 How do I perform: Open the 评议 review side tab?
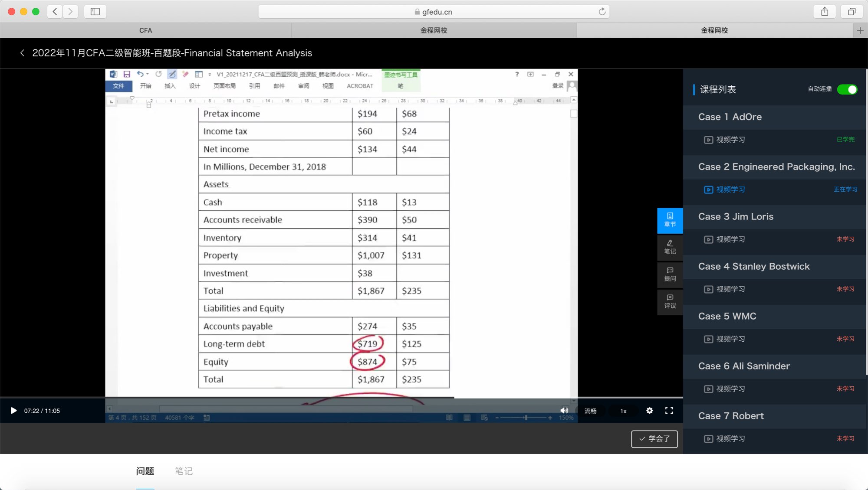[670, 302]
